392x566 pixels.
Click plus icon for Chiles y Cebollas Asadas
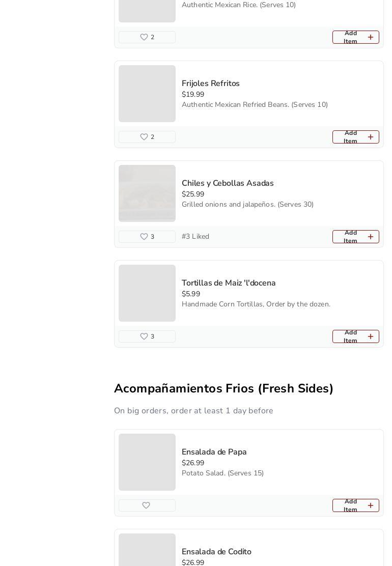[x=370, y=237]
